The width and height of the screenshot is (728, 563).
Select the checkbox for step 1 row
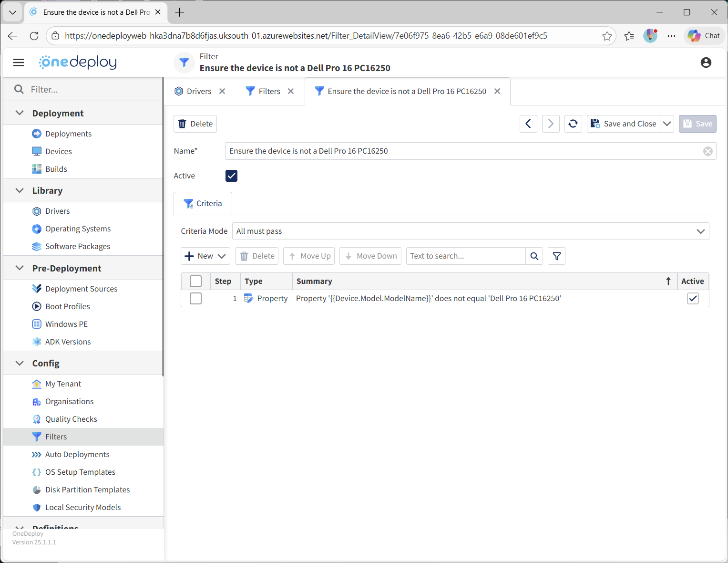(195, 299)
